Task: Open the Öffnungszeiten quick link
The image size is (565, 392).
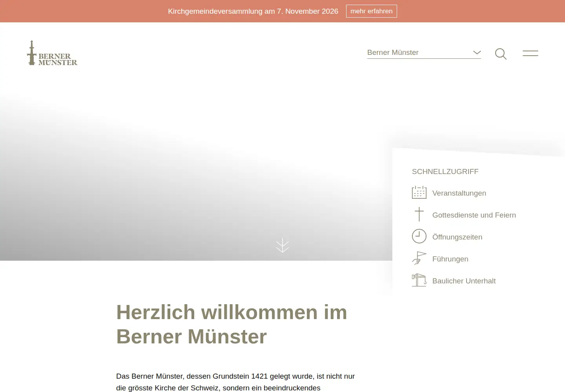Action: pyautogui.click(x=457, y=237)
